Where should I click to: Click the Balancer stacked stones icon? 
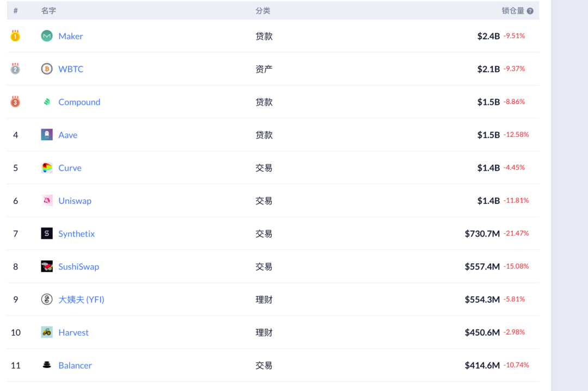[x=47, y=365]
